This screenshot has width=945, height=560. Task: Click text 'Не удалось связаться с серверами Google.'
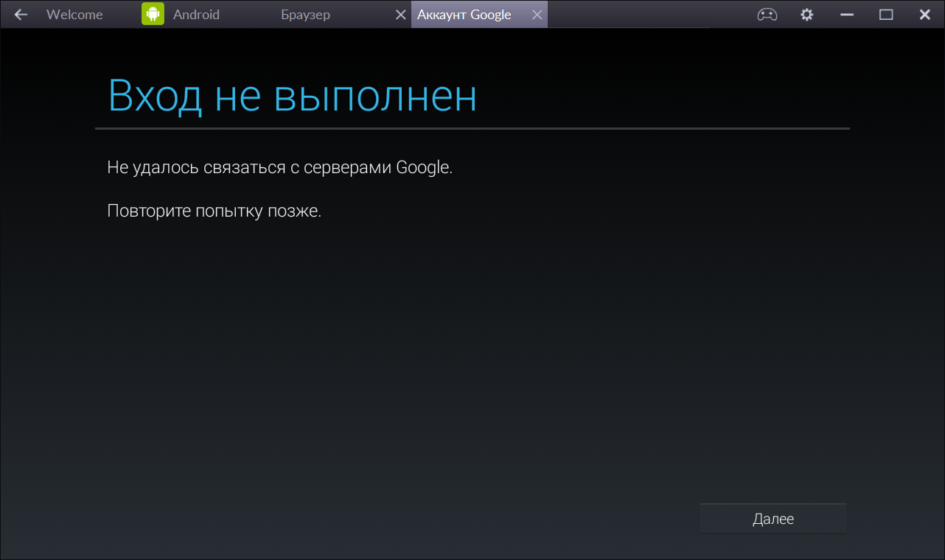coord(280,168)
